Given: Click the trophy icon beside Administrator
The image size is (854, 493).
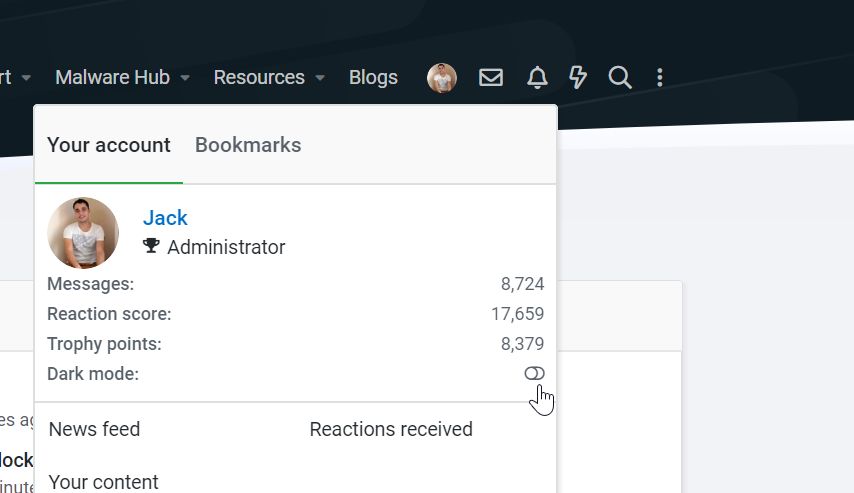Looking at the screenshot, I should click(152, 246).
